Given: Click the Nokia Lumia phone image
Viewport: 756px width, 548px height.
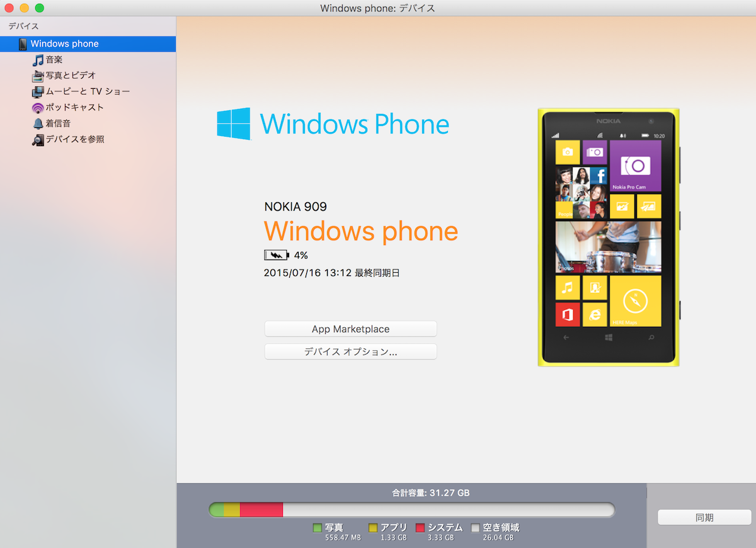Looking at the screenshot, I should 609,237.
